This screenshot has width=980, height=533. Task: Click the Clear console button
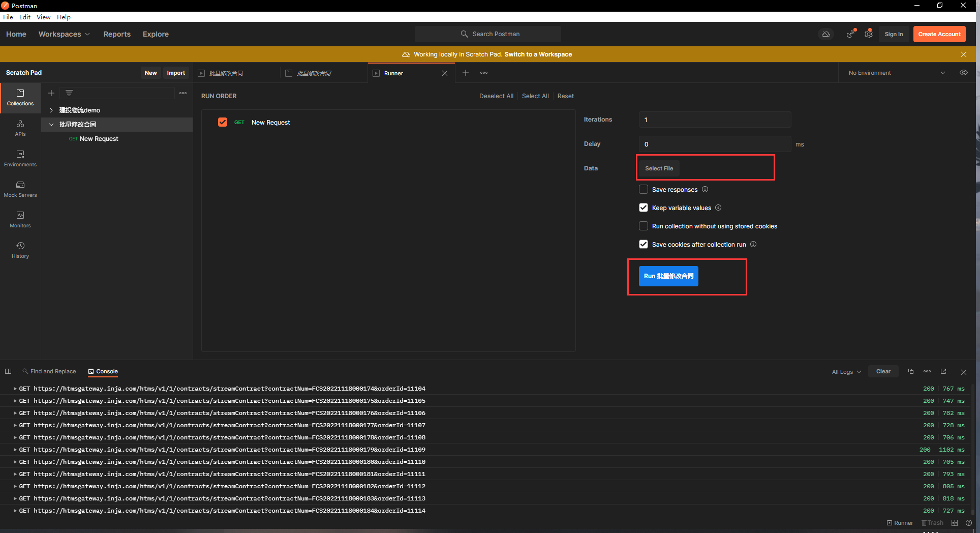coord(883,371)
